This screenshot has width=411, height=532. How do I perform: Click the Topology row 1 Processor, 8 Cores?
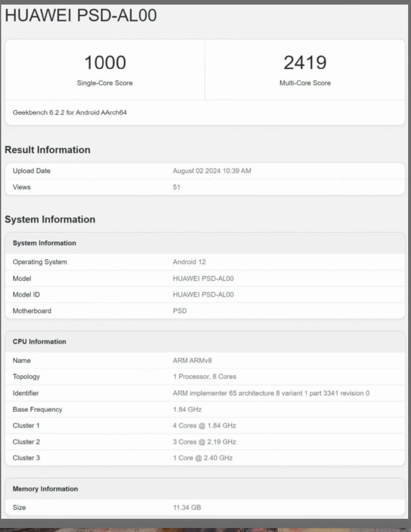(204, 377)
